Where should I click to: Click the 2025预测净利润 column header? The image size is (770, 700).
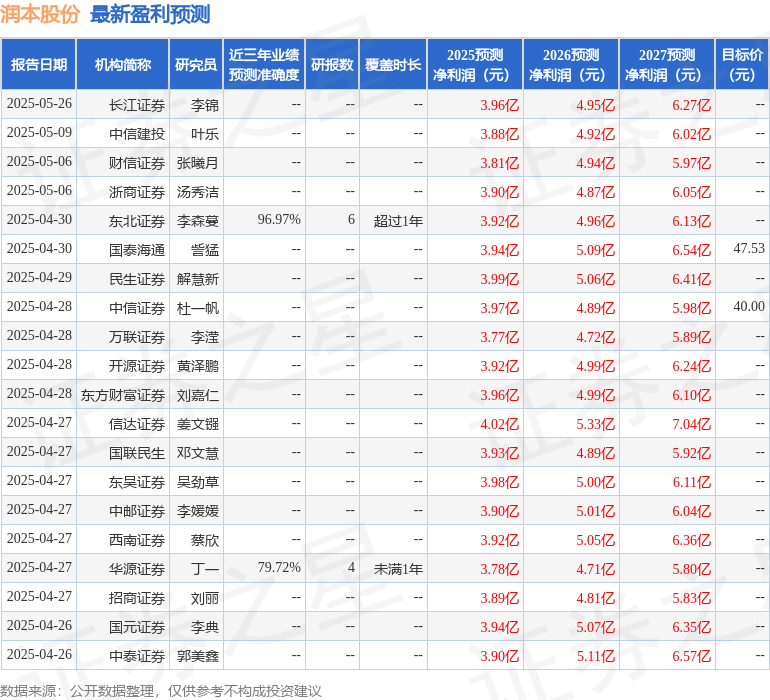pos(474,65)
